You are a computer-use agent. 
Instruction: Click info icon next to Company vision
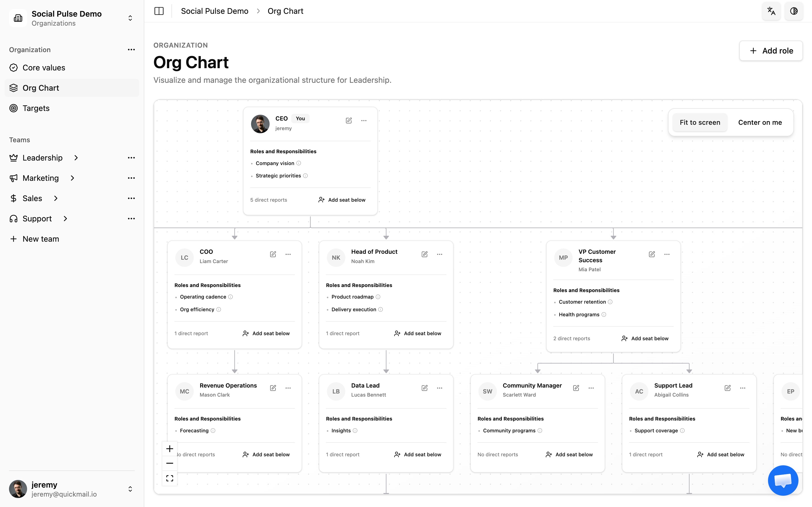click(x=299, y=163)
